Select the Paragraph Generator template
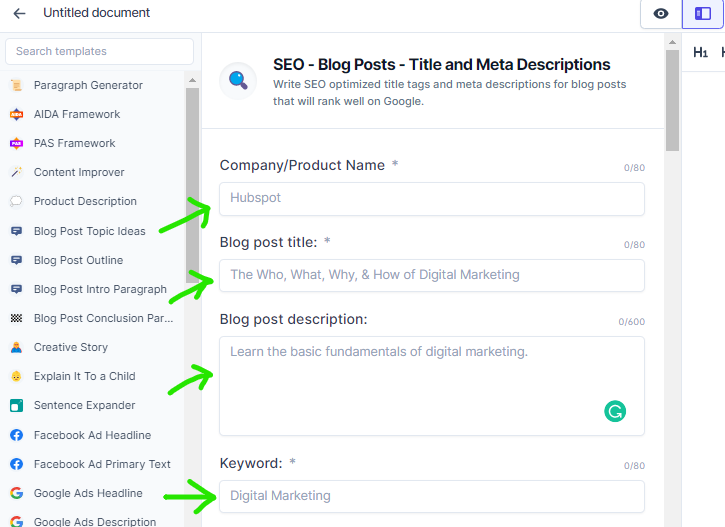Viewport: 725px width, 527px height. click(x=88, y=85)
